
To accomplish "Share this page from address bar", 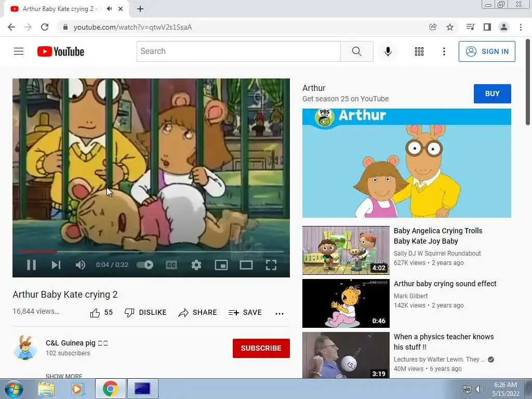I will tap(433, 27).
